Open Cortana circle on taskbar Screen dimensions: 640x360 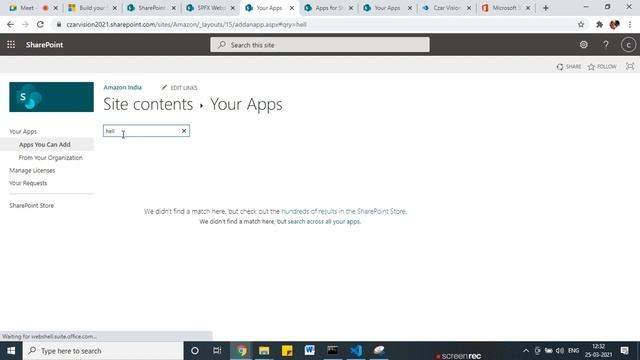click(195, 351)
